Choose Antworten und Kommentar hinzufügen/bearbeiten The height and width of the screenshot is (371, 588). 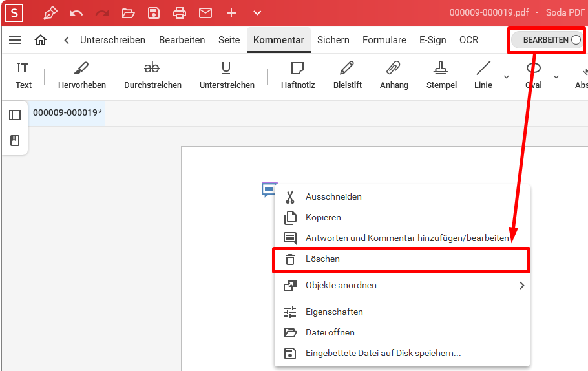click(402, 238)
